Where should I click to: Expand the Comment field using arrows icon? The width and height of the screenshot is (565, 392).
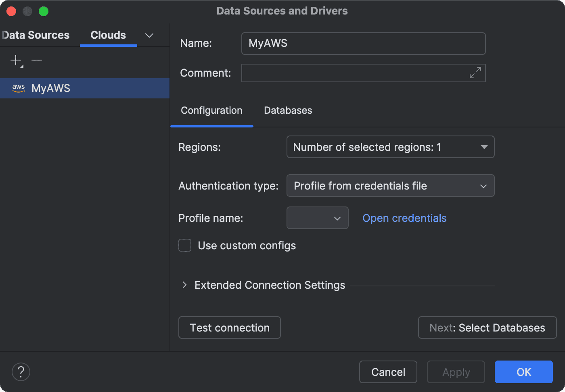click(475, 73)
